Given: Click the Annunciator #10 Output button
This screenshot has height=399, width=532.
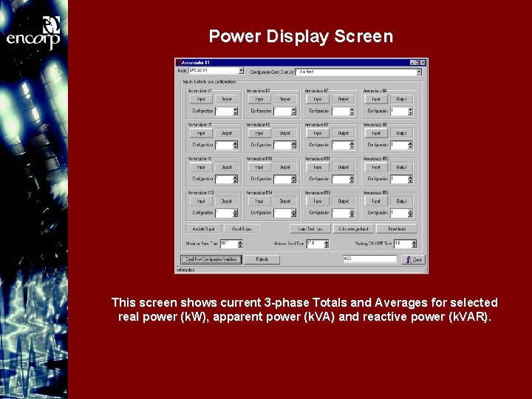Looking at the screenshot, I should coord(284,167).
